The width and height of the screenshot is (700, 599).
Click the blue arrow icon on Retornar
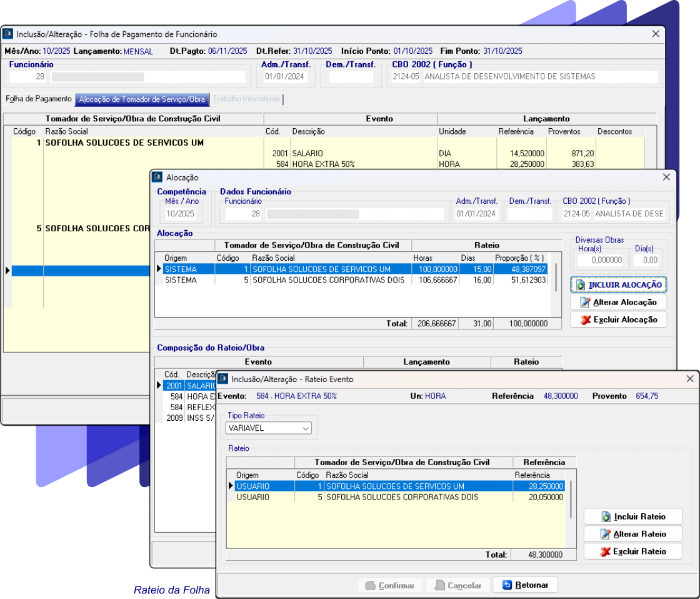coord(507,585)
